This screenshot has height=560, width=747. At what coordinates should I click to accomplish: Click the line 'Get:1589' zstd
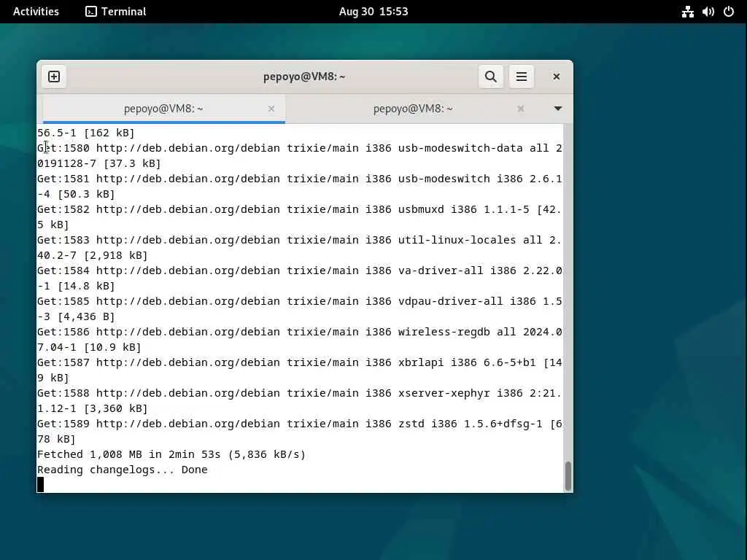point(300,424)
